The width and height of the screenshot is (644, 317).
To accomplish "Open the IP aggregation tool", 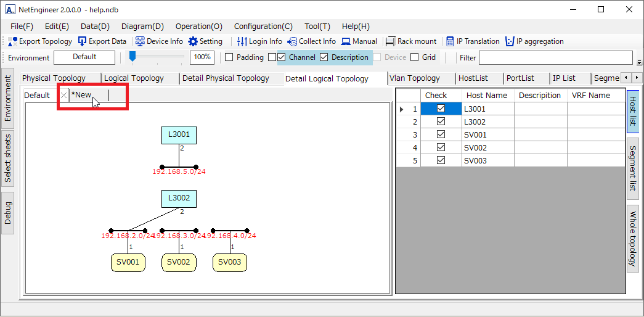I will (x=510, y=41).
